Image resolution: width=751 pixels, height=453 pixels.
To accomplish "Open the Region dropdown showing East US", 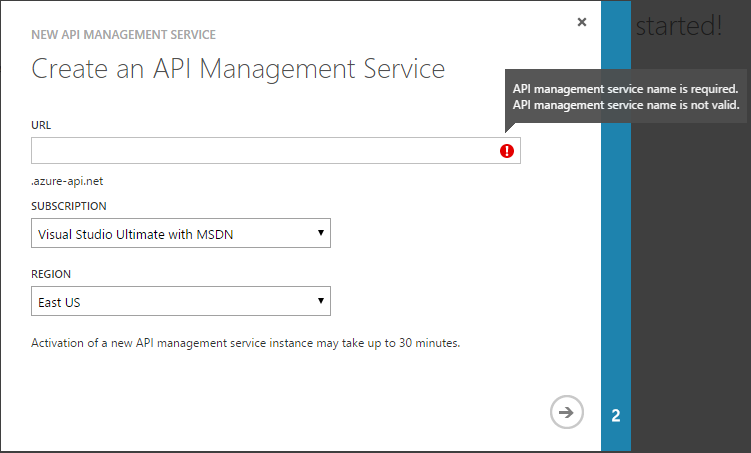I will point(180,301).
